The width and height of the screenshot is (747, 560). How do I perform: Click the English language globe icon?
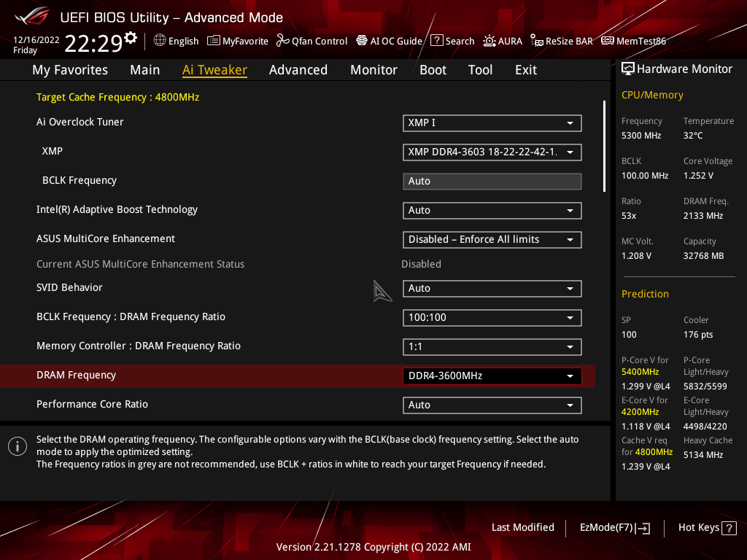tap(160, 41)
